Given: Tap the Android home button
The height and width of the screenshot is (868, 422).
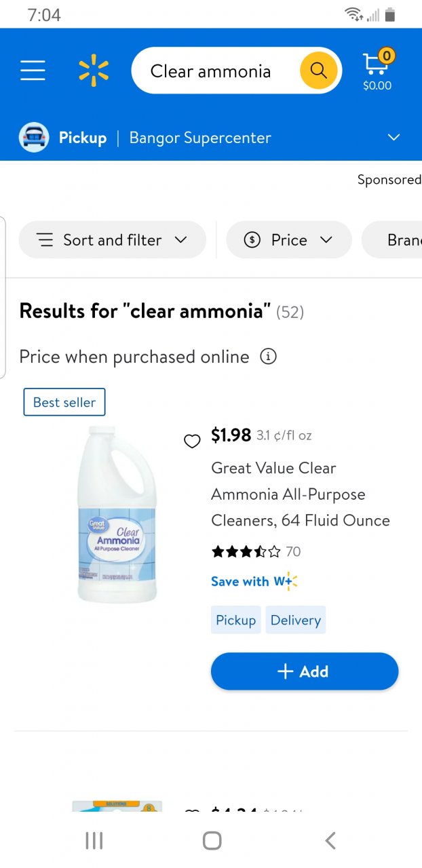Looking at the screenshot, I should pyautogui.click(x=212, y=841).
